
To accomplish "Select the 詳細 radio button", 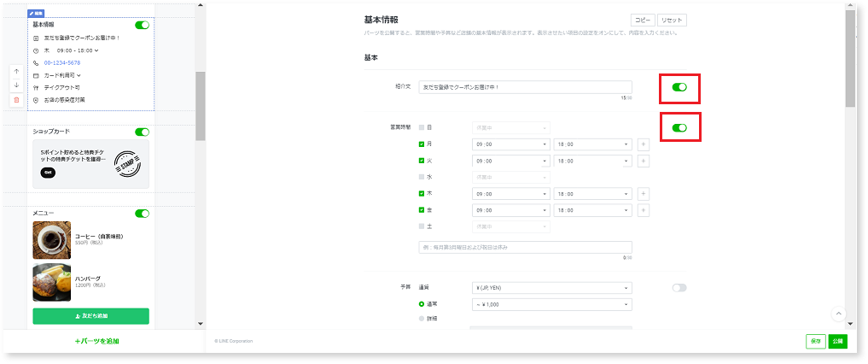I will click(422, 319).
